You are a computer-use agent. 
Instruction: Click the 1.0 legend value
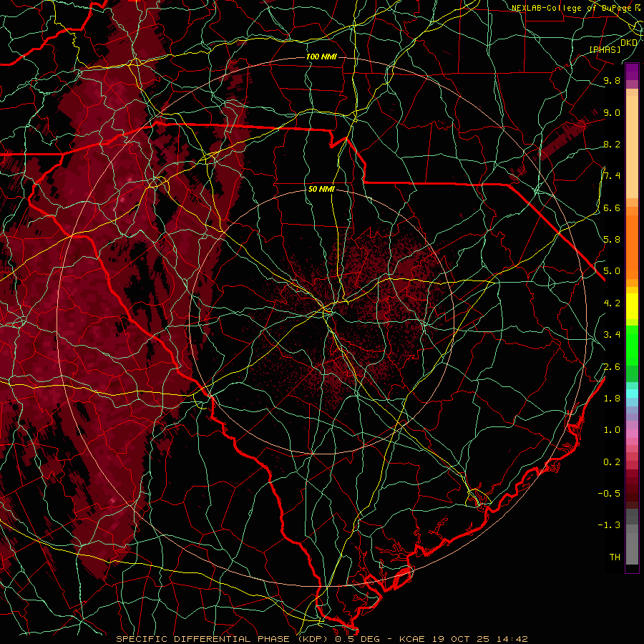coord(612,431)
